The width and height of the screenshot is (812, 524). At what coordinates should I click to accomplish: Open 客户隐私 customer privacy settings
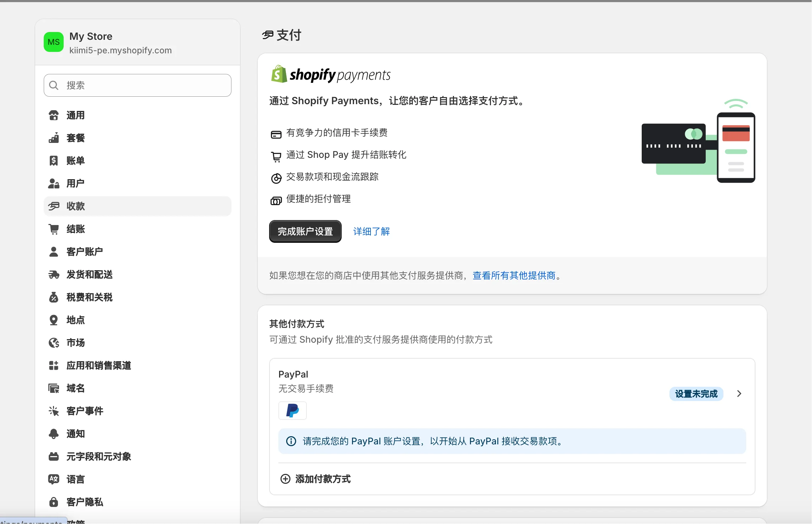138,502
